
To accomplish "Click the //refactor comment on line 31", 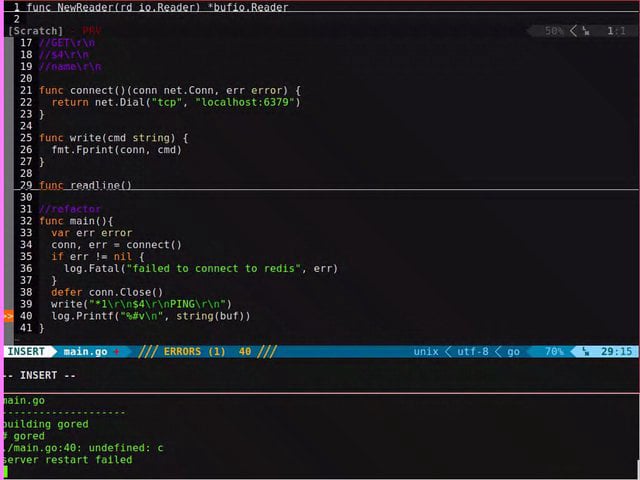I will (x=70, y=209).
